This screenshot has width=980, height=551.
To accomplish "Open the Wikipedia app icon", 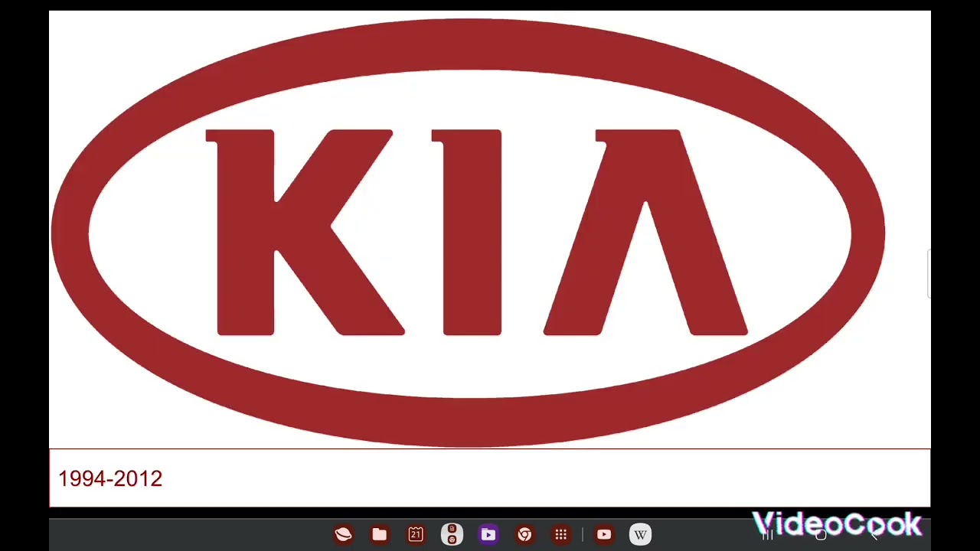I will pyautogui.click(x=641, y=534).
